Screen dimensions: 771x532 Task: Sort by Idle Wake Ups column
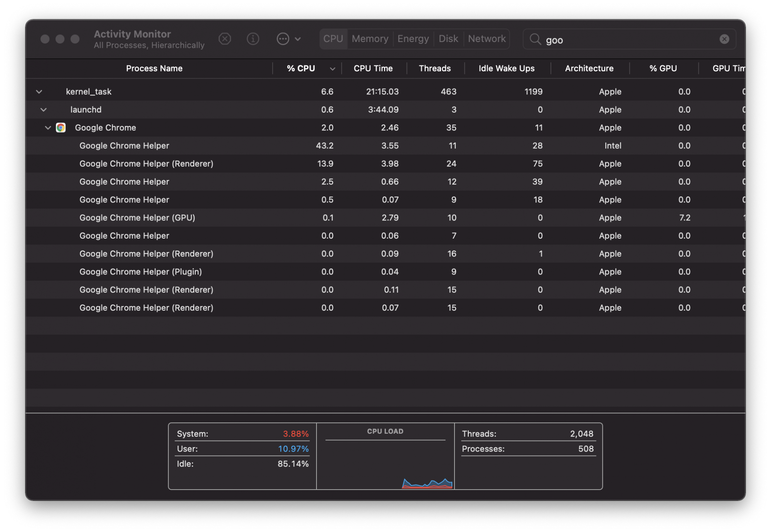coord(506,69)
